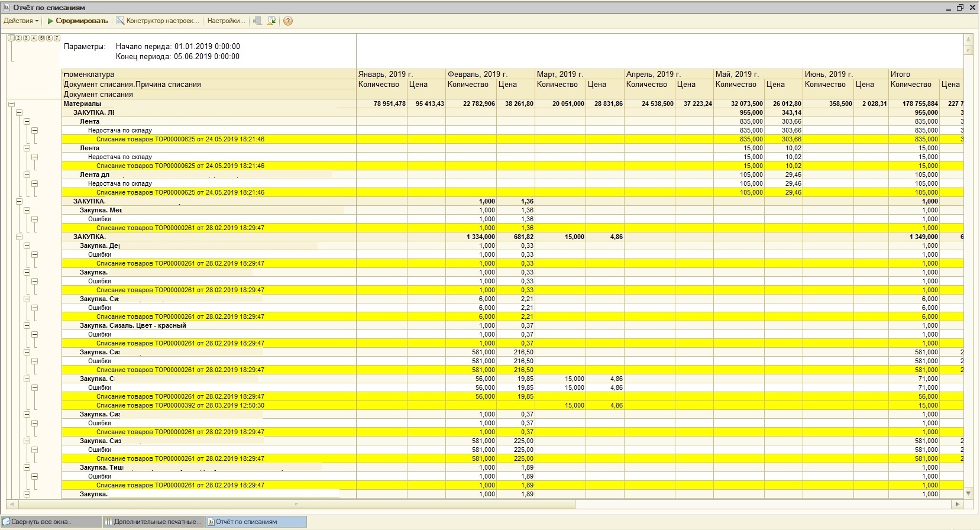Show grouping level 3

click(x=27, y=38)
